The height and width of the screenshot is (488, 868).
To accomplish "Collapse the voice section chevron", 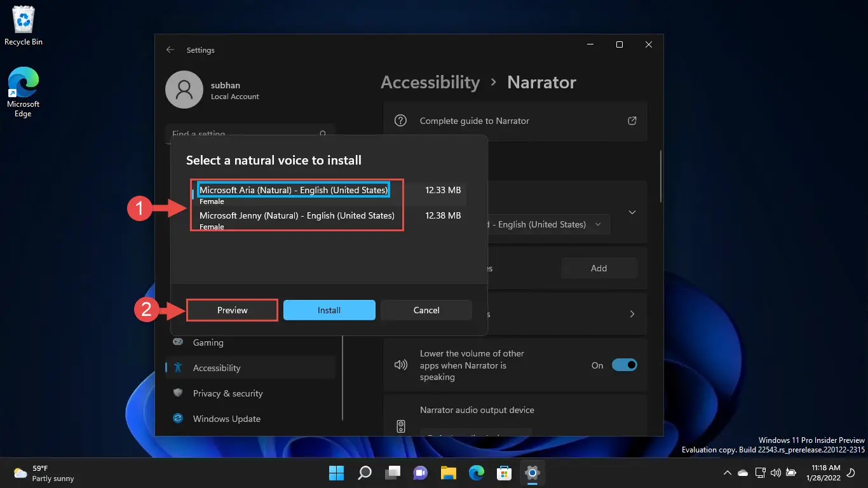I will (632, 212).
